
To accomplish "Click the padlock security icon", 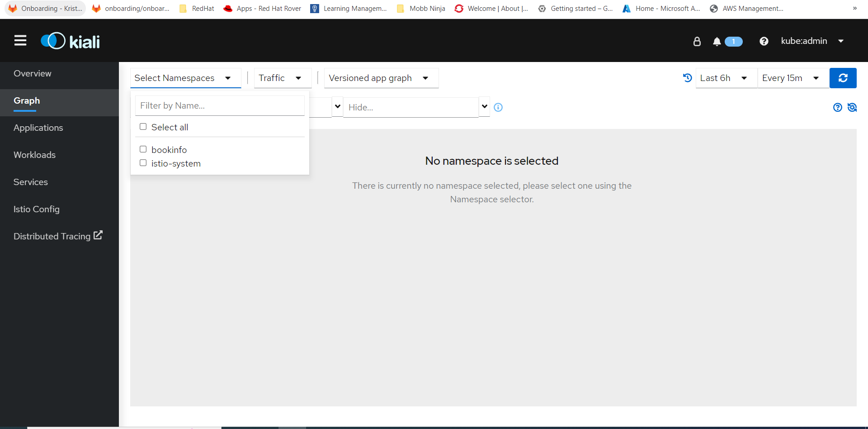I will pyautogui.click(x=697, y=42).
